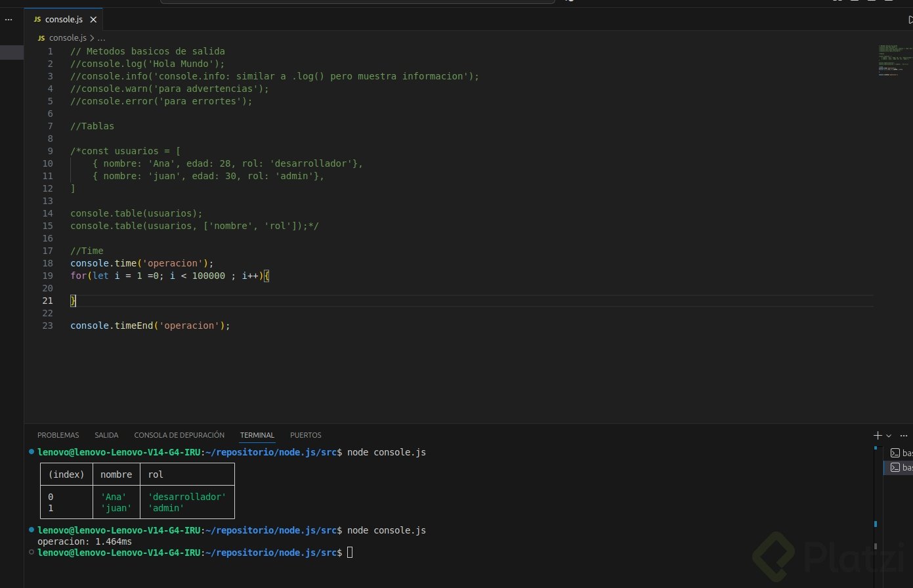Click JS file icon in breadcrumb

pos(41,38)
